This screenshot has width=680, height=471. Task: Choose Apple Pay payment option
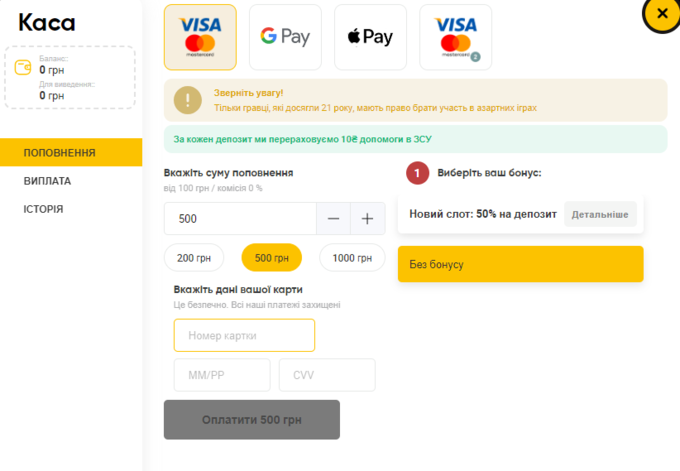point(370,37)
